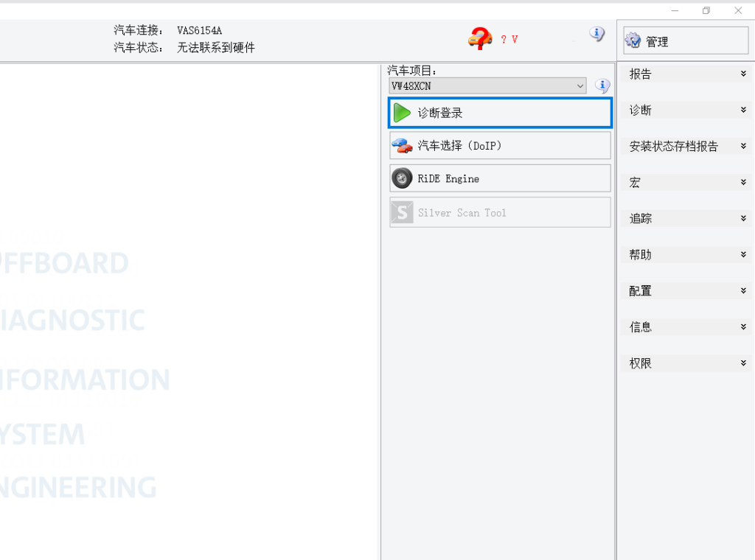Screen dimensions: 755x560
Task: Click the 汽车选择 (DoIP) button text
Action: coord(459,146)
